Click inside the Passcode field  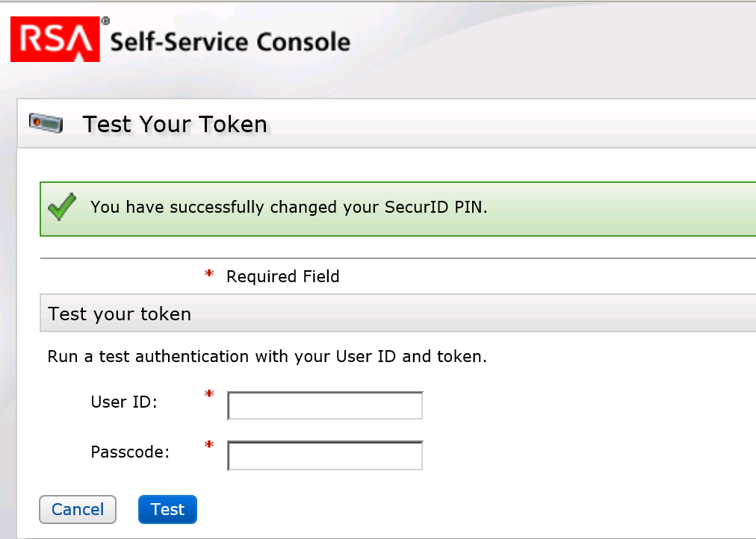324,455
